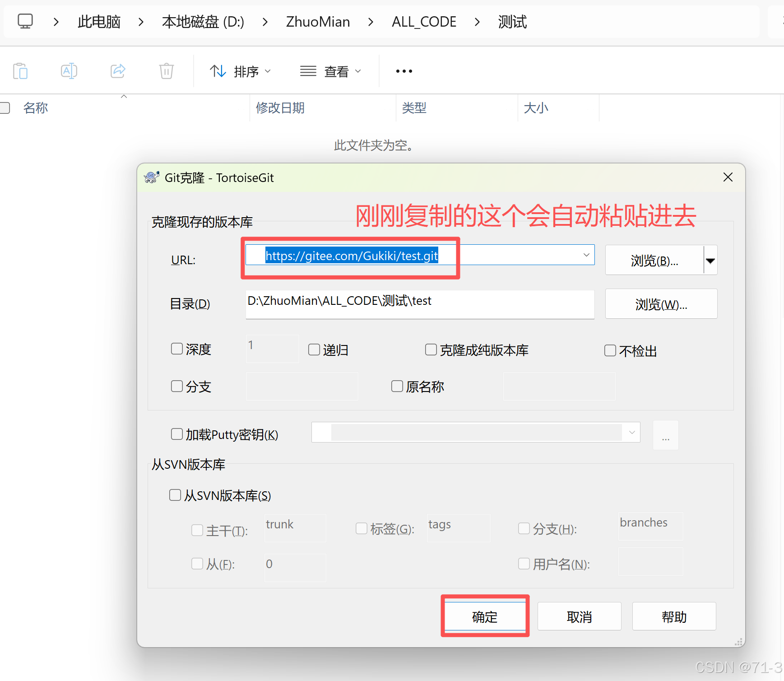Toggle the 主干(T) checkbox
784x681 pixels.
pos(197,530)
